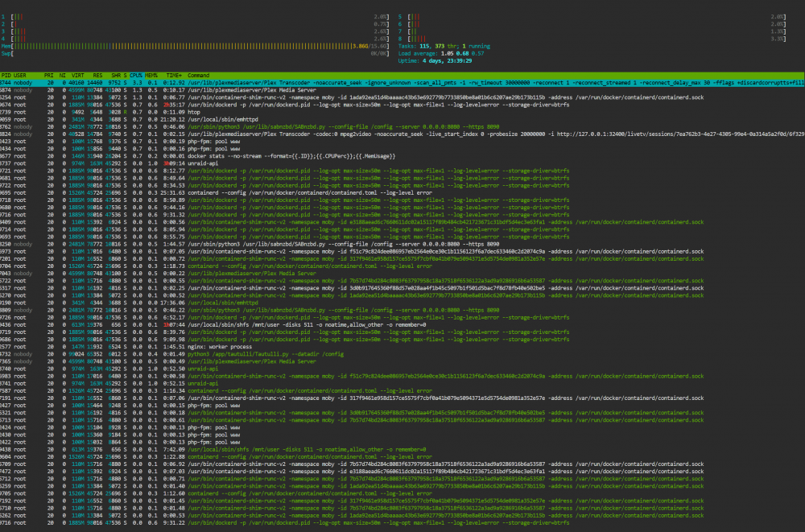Viewport: 805px width, 532px height.
Task: Select the docker stats --no-stream process row
Action: point(402,156)
